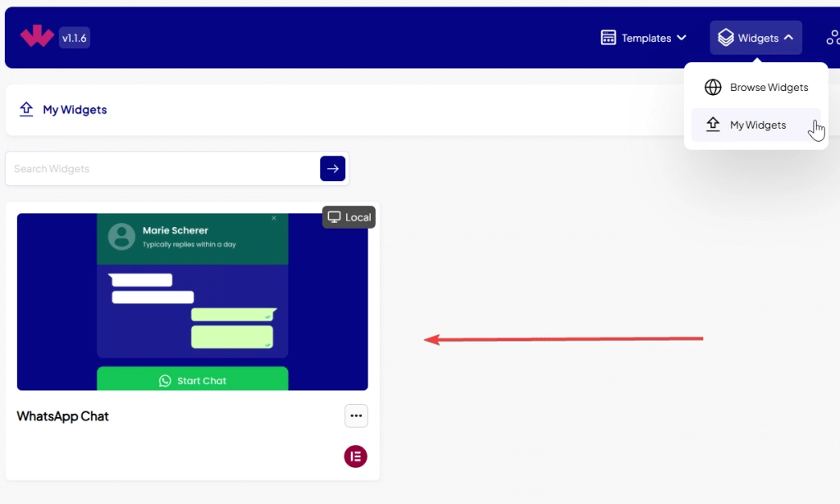The height and width of the screenshot is (504, 840).
Task: Open the Templates dropdown menu
Action: tap(643, 38)
